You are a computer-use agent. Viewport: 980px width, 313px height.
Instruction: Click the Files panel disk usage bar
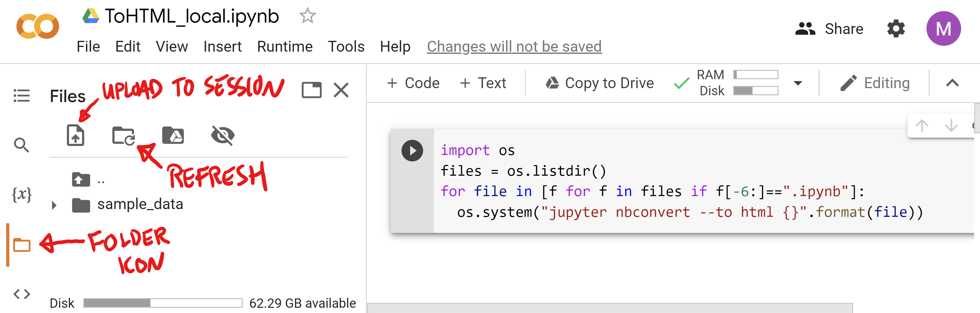(163, 303)
